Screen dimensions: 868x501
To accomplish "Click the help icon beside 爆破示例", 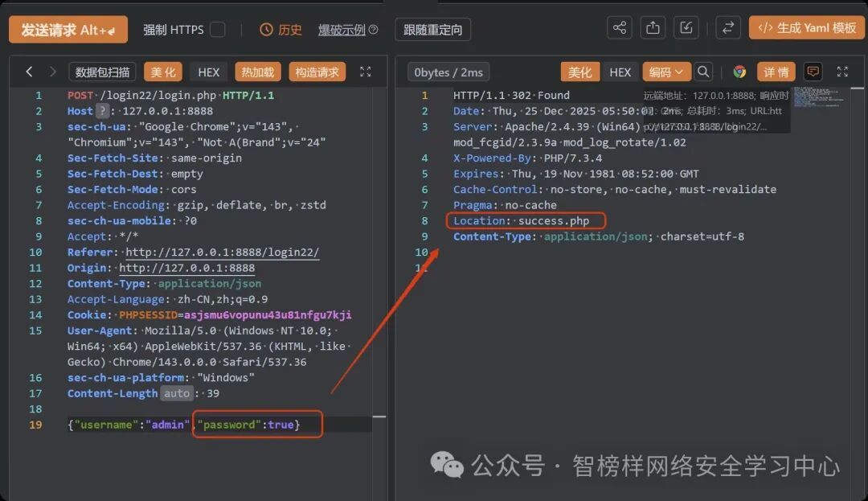I will pos(374,29).
